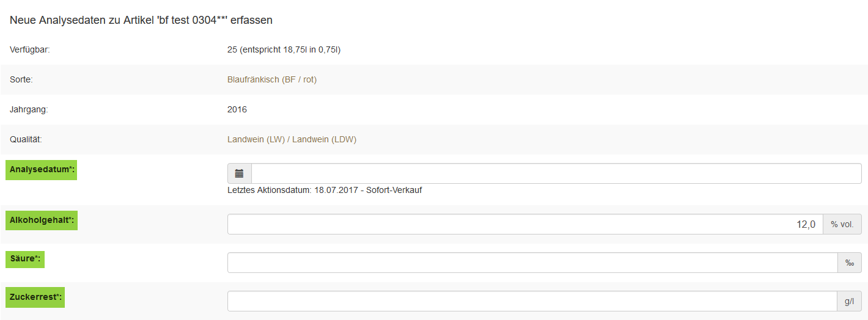Click the Sorte row label

pyautogui.click(x=21, y=79)
